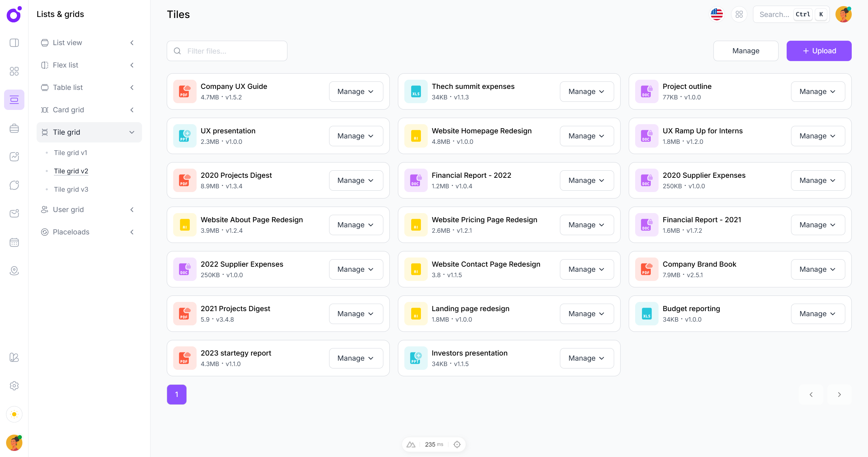The height and width of the screenshot is (457, 868).
Task: Click top Manage button beside Upload
Action: click(x=745, y=51)
